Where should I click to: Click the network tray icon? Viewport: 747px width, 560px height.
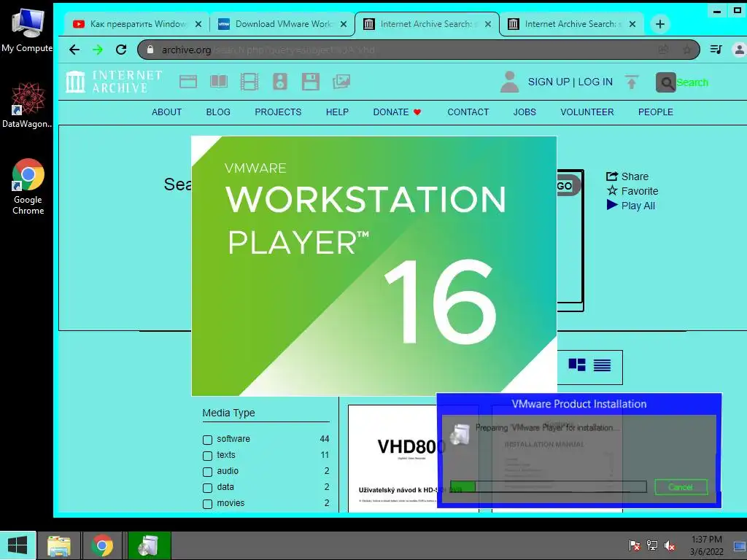point(651,545)
